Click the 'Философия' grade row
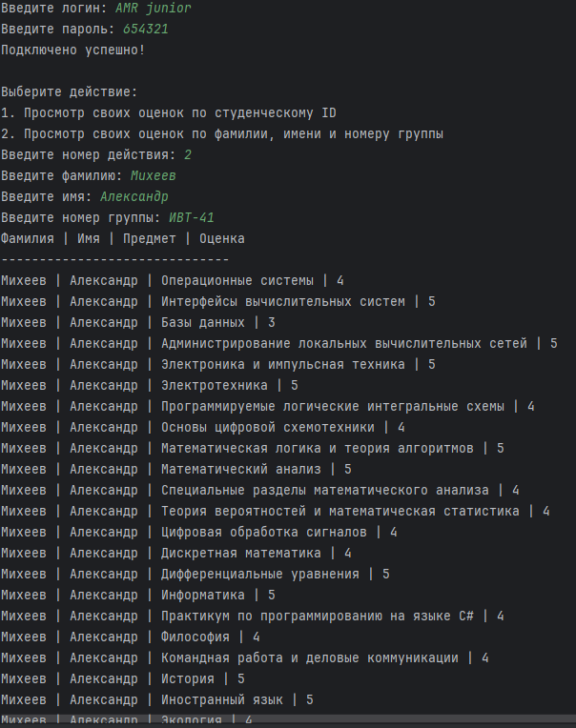Screen dimensions: 576x728 click(131, 637)
